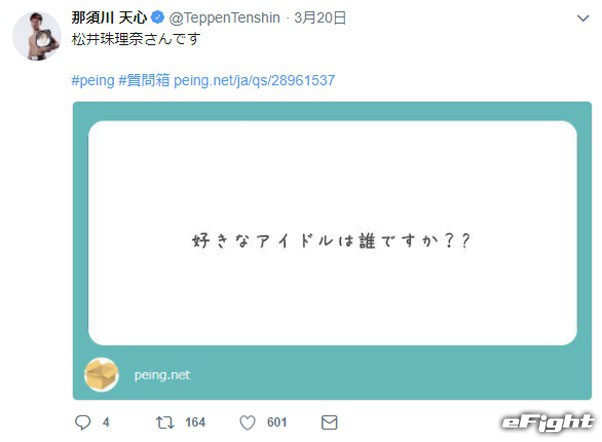Click the 601 likes count
The height and width of the screenshot is (442, 602).
point(277,422)
